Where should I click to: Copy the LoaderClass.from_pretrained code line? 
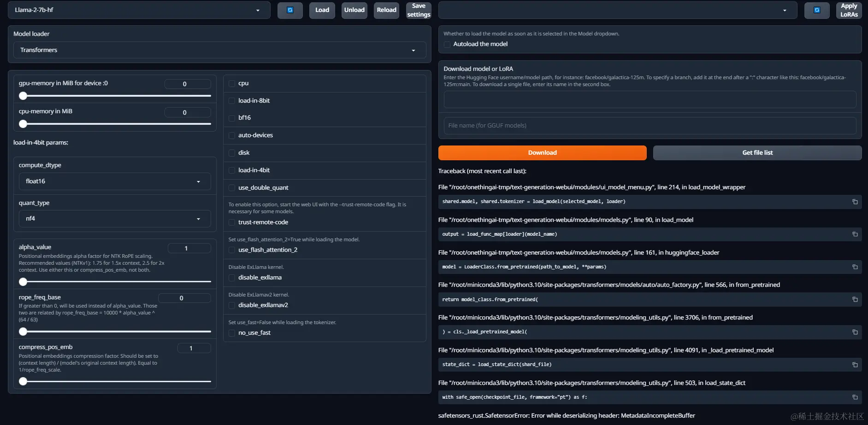855,267
